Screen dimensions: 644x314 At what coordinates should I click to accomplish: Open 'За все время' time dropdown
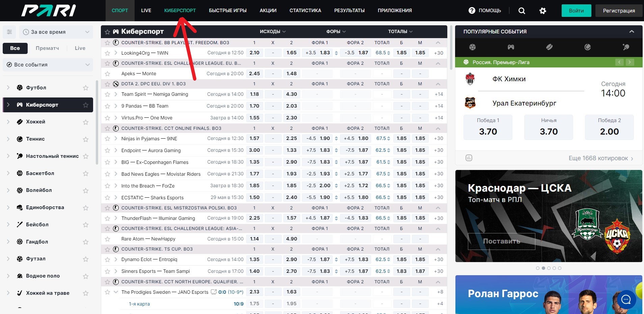(56, 32)
